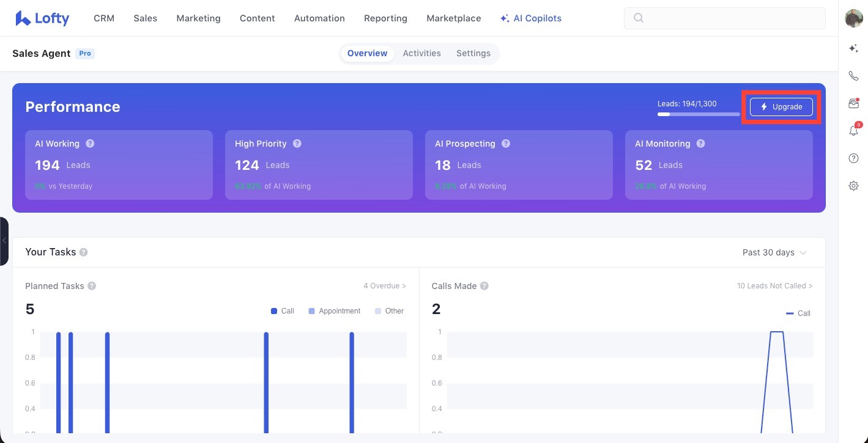Open the settings gear icon
The width and height of the screenshot is (868, 443).
[853, 186]
